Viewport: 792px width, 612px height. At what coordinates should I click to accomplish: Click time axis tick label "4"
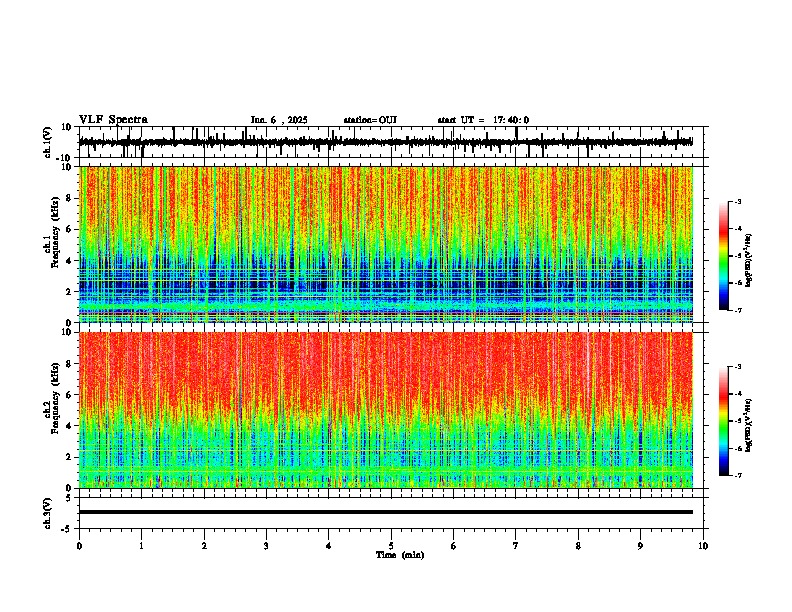(329, 546)
